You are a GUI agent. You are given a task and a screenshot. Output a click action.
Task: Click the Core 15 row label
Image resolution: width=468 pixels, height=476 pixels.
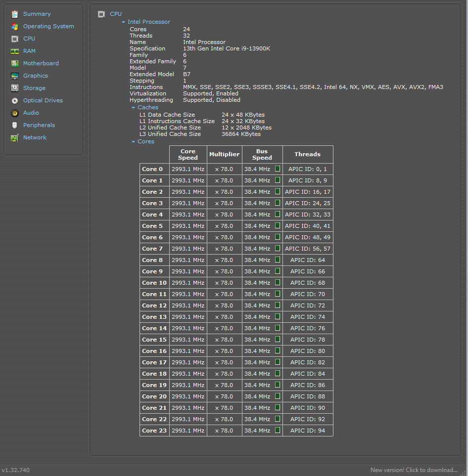point(154,340)
